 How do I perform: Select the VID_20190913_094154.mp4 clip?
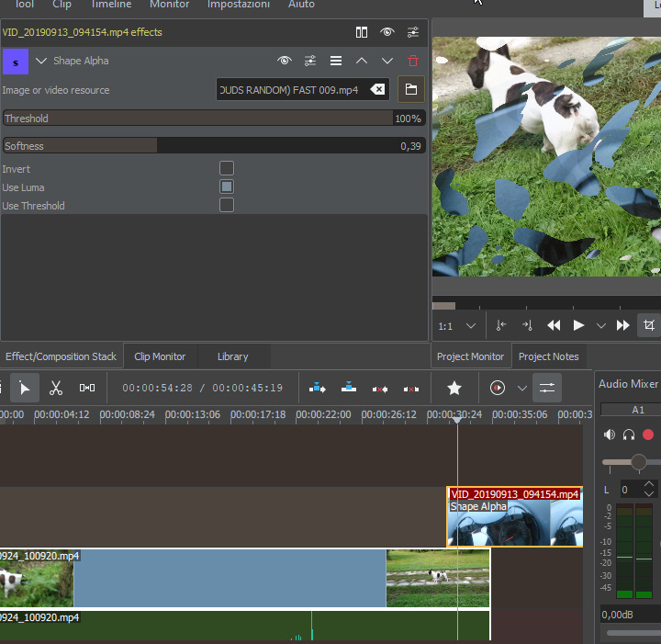[515, 517]
